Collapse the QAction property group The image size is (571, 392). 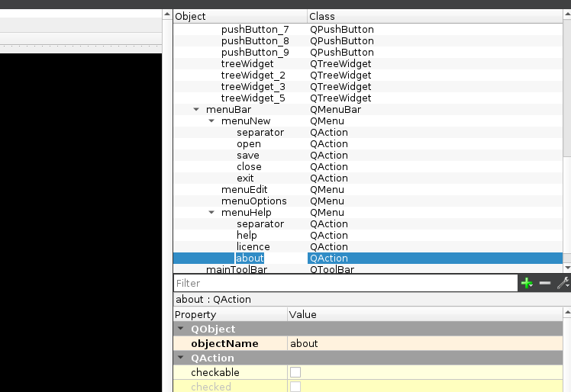(x=181, y=358)
